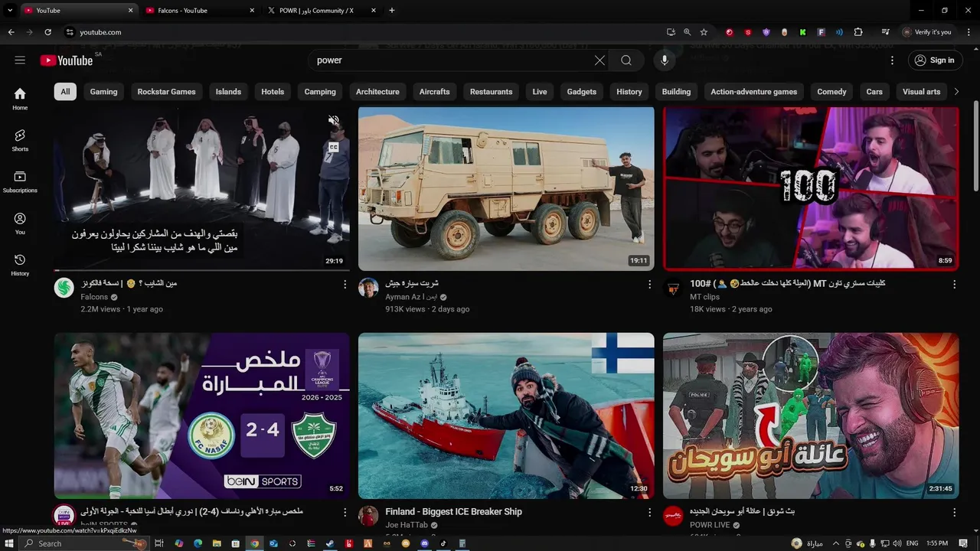The image size is (980, 551).
Task: Select the All filter chip
Action: click(x=65, y=92)
